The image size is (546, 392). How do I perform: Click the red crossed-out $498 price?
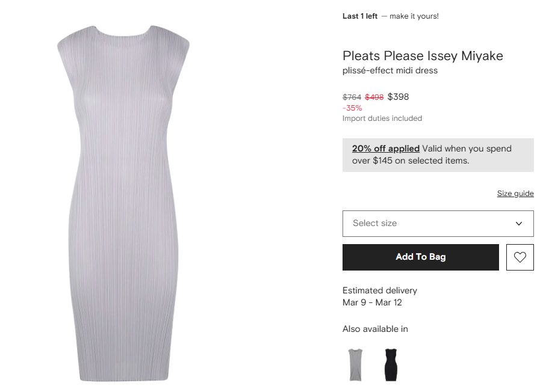(x=374, y=97)
